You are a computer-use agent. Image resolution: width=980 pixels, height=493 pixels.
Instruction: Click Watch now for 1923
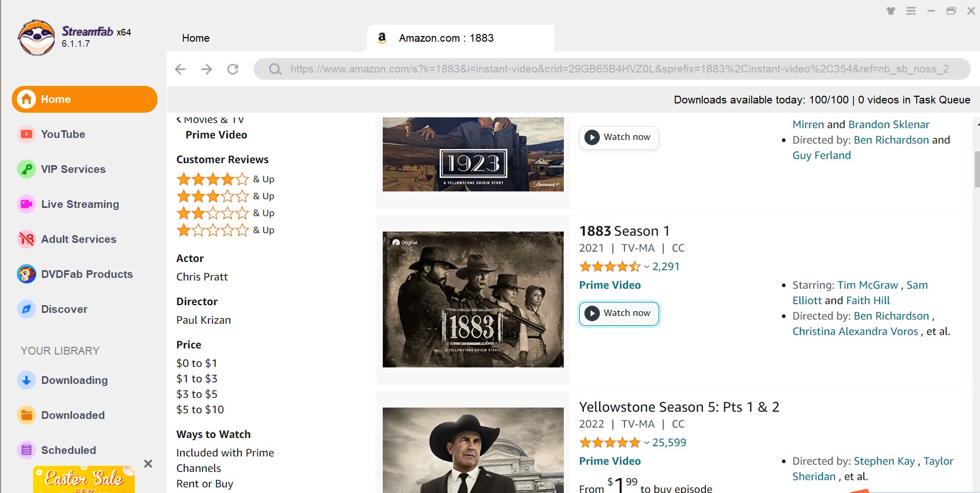point(619,137)
